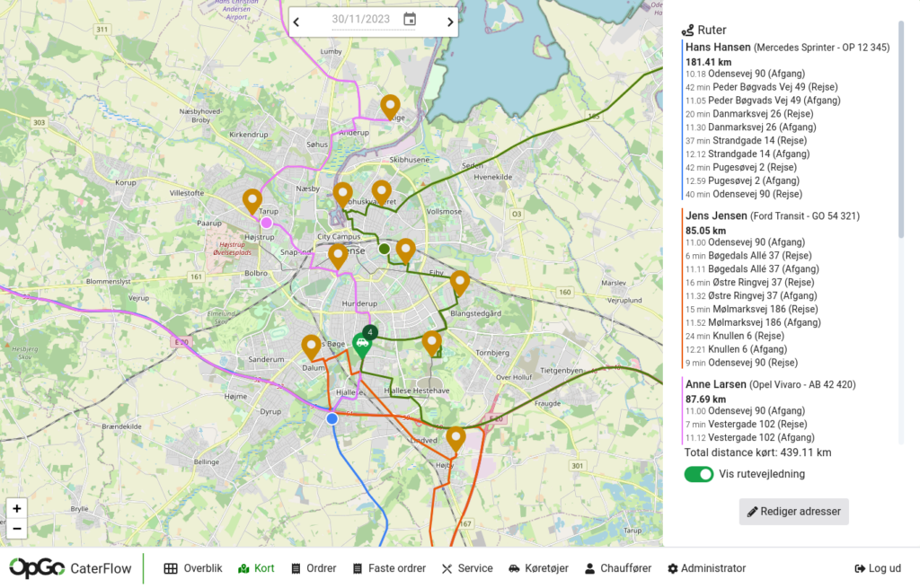Image resolution: width=920 pixels, height=588 pixels.
Task: Click the date field showing 30/11/2023
Action: click(360, 20)
